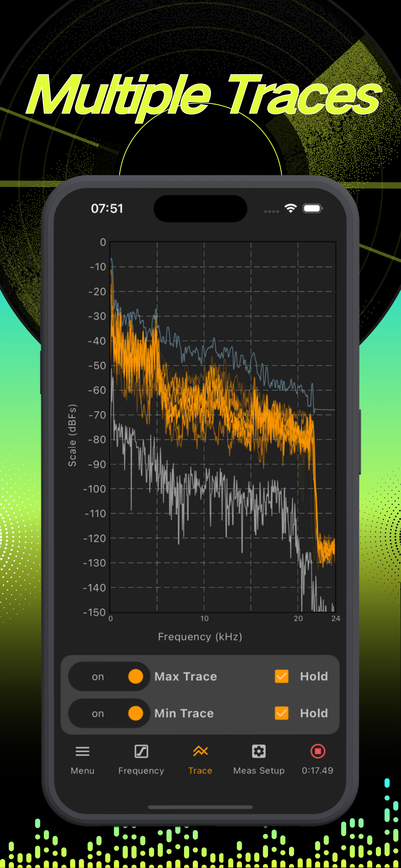Tap the Frequency text label
Screen dimensions: 401x868
[x=141, y=770]
